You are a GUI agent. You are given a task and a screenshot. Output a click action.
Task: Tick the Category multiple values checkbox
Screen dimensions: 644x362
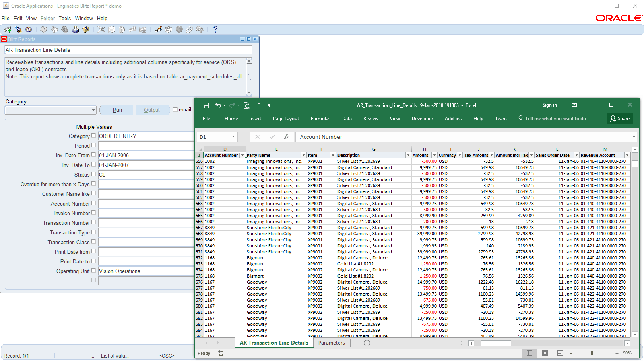pyautogui.click(x=94, y=136)
